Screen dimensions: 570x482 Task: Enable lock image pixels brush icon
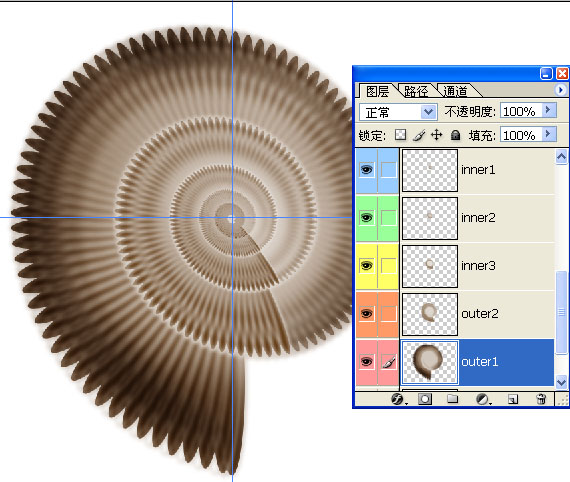point(419,135)
